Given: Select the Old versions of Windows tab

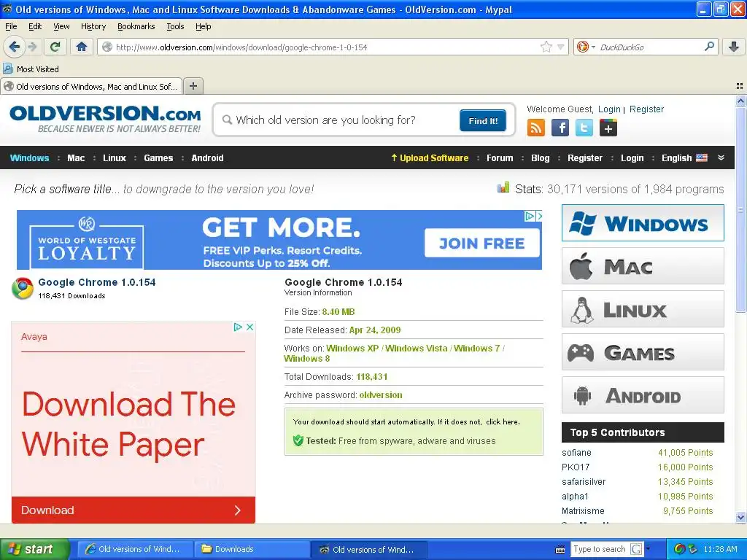Looking at the screenshot, I should [91, 86].
